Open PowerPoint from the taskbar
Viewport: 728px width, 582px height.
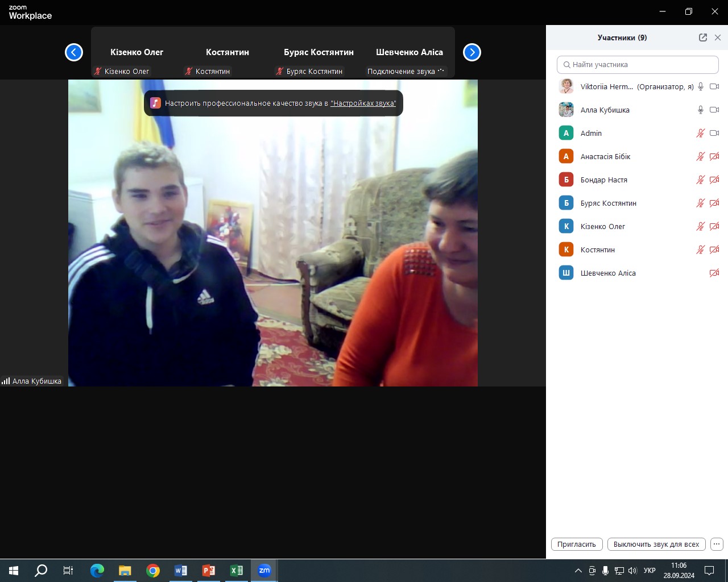coord(209,571)
